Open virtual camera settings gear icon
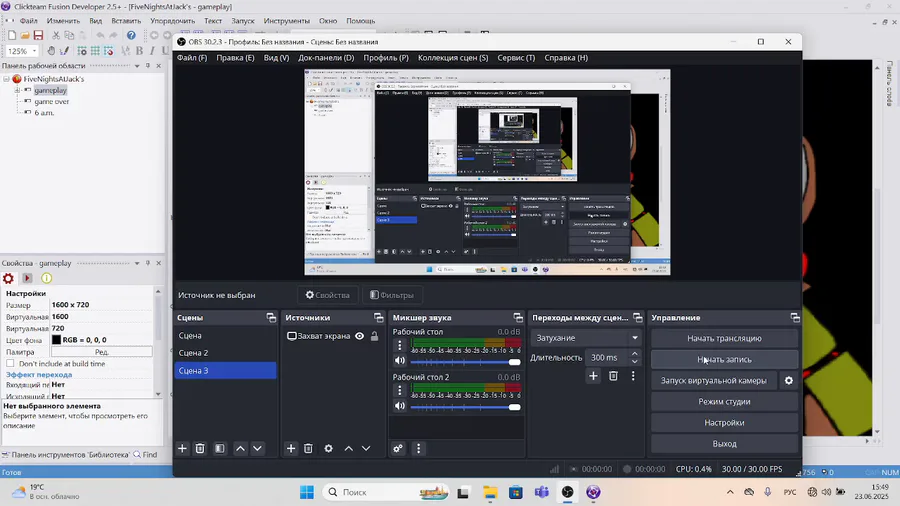 (789, 380)
